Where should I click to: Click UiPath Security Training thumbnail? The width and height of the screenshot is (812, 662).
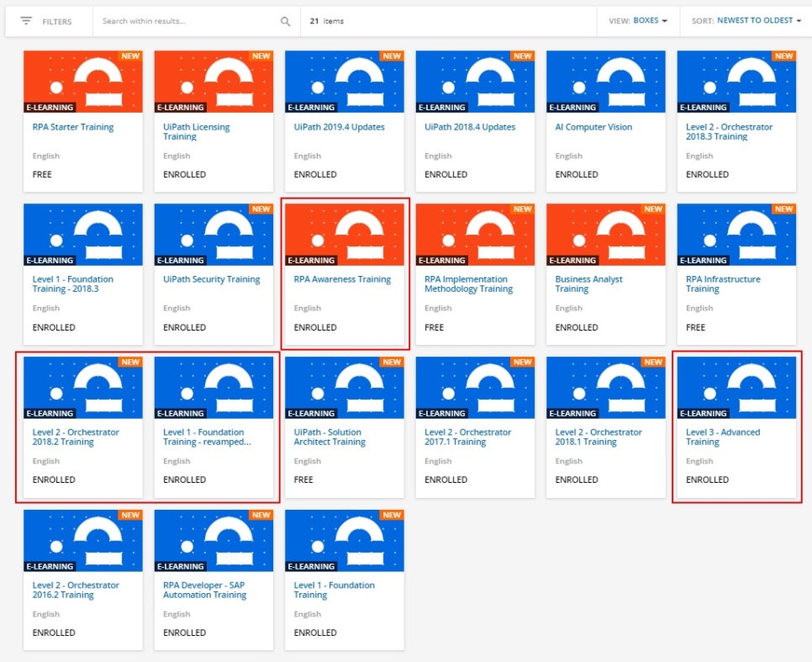214,235
